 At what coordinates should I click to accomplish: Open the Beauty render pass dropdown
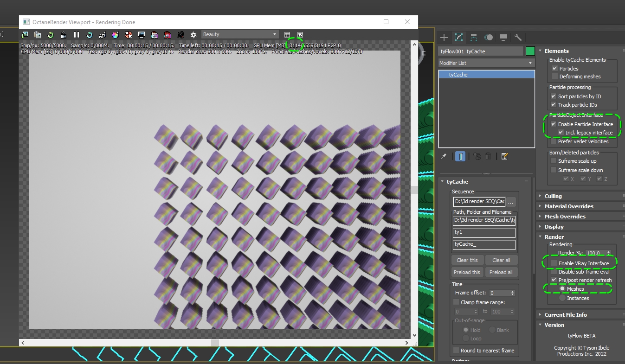pos(240,34)
